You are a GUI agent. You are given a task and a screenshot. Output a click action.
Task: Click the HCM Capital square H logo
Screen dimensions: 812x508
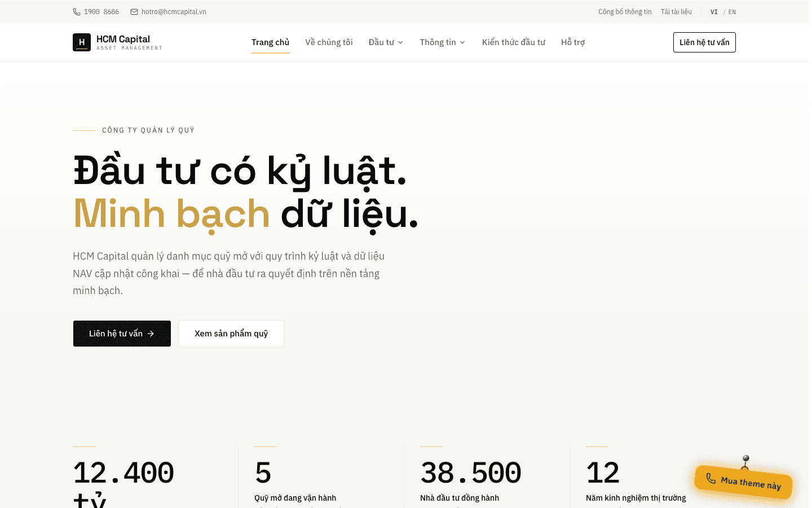pos(82,42)
